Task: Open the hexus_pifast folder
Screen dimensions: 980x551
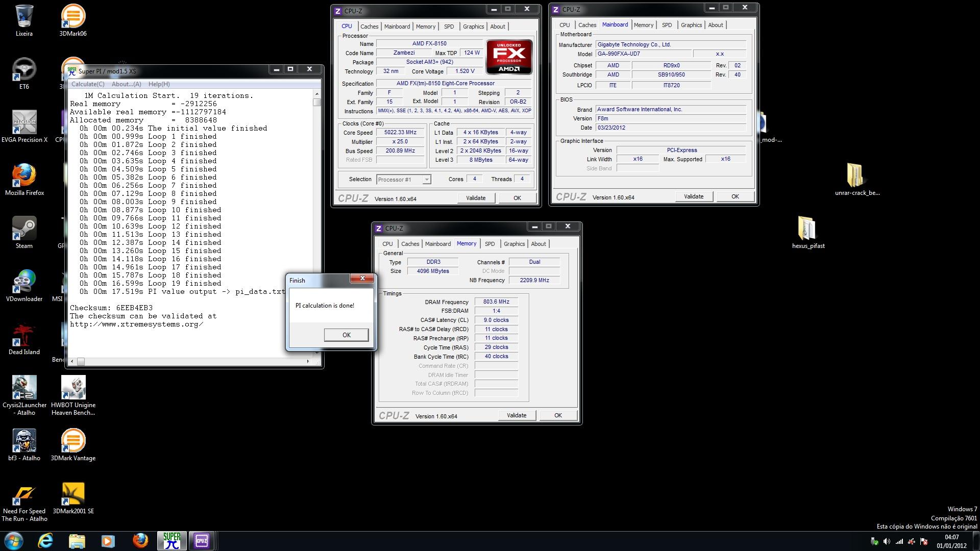Action: tap(808, 233)
